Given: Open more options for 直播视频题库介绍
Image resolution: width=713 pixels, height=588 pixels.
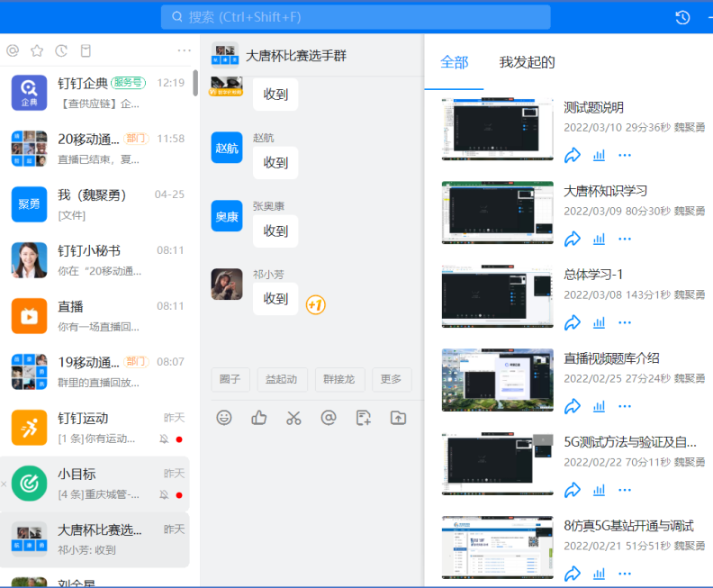Looking at the screenshot, I should (625, 406).
